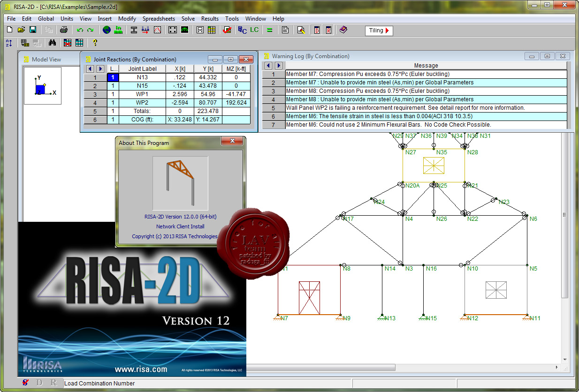Print the Joint Reactions spreadsheet
Viewport: 579px width, 392px height.
pos(64,30)
